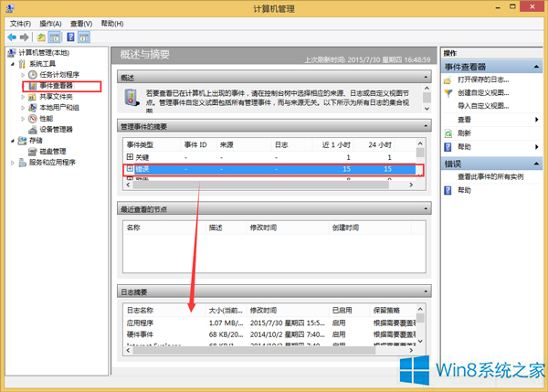Select 磁盘管理 in the tree
This screenshot has height=392, width=548.
click(52, 152)
